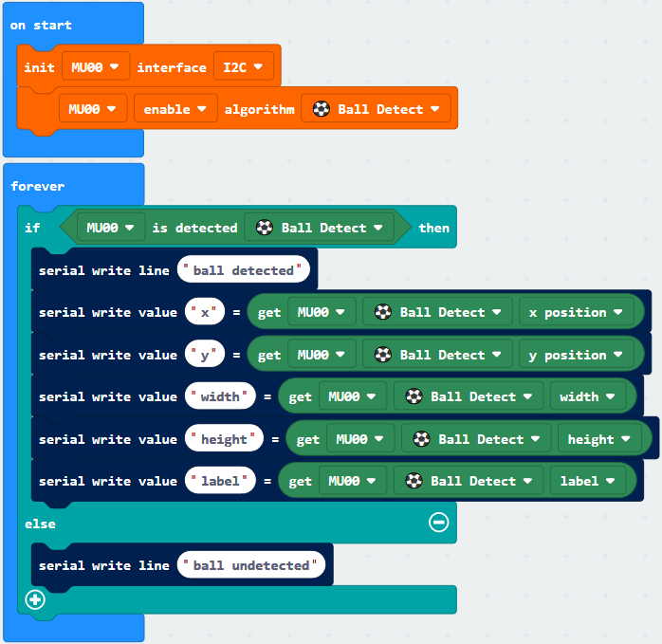The width and height of the screenshot is (662, 644).
Task: Edit the "y" name field
Action: [205, 355]
